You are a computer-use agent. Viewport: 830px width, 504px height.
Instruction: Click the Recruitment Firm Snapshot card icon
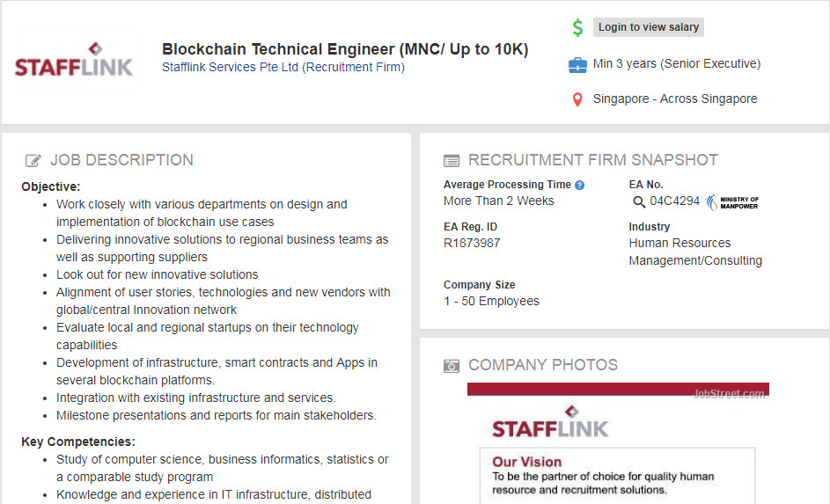[x=452, y=161]
